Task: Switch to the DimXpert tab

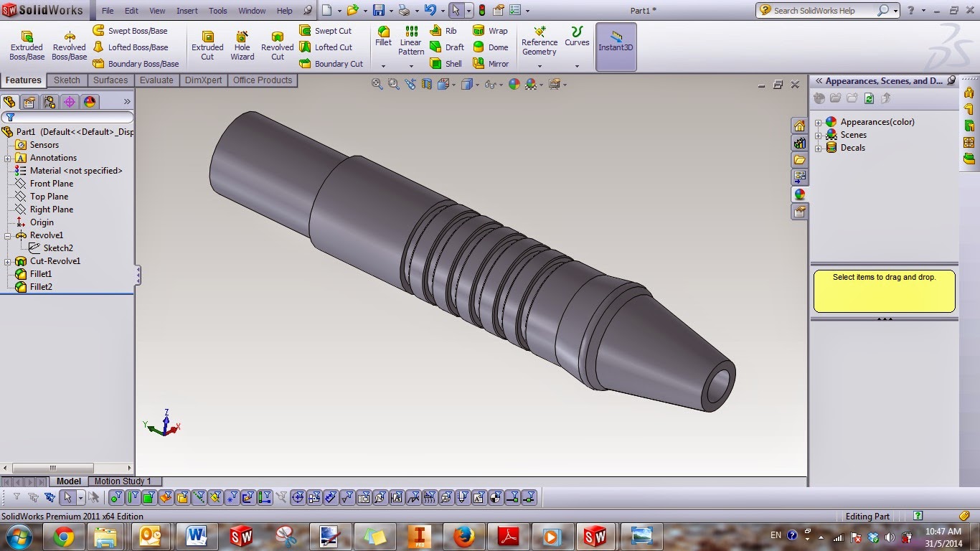Action: (x=204, y=80)
